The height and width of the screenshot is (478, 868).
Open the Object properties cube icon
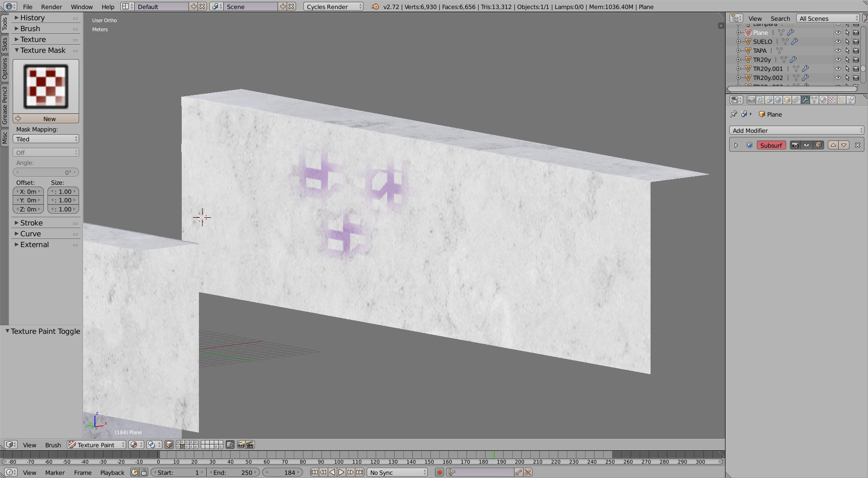tap(787, 100)
